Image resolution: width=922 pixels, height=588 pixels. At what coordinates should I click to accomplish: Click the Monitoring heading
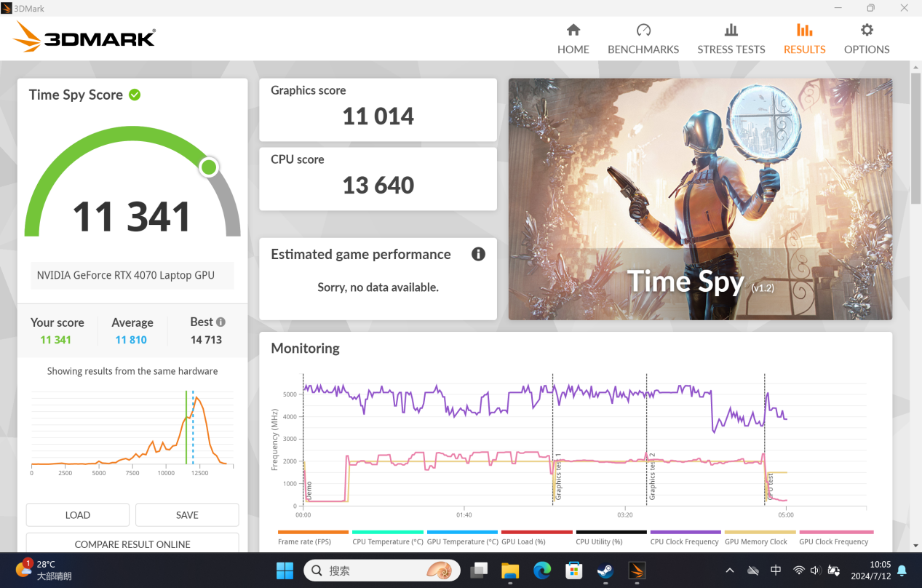(x=306, y=348)
